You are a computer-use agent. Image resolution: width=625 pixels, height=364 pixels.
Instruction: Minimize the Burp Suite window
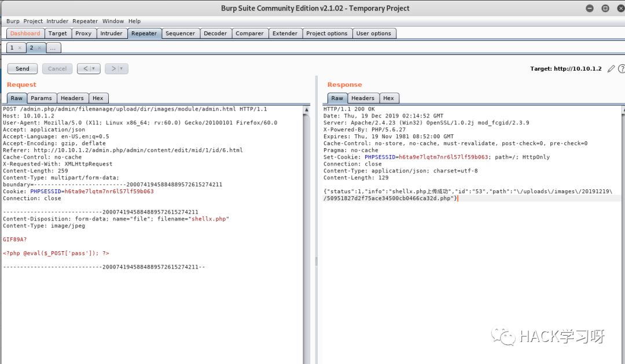tap(590, 8)
